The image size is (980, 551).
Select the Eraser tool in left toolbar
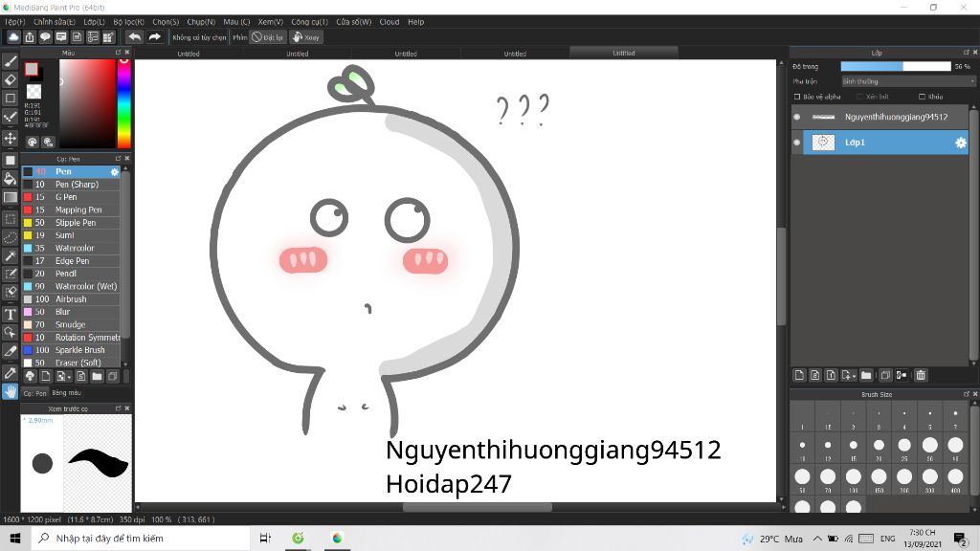pos(10,79)
